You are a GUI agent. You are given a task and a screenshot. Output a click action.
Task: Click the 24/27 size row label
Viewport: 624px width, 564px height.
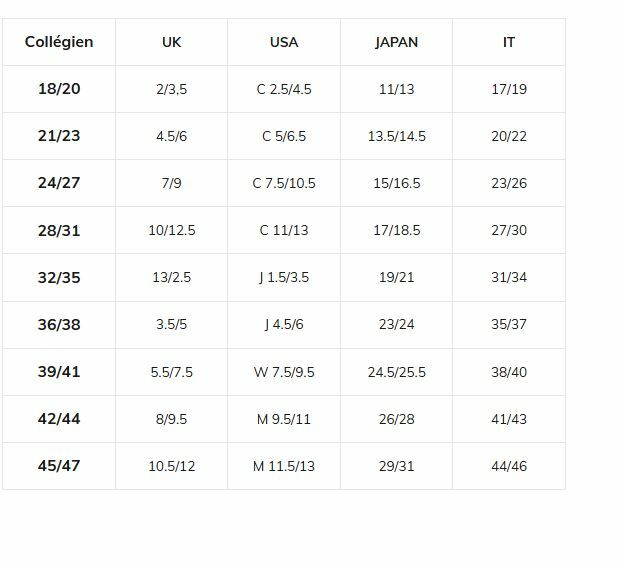point(59,183)
